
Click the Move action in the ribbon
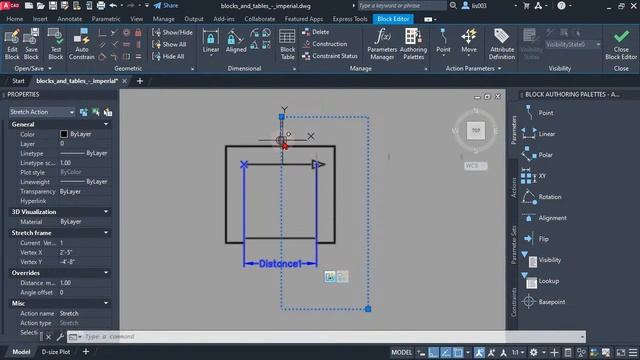point(469,41)
